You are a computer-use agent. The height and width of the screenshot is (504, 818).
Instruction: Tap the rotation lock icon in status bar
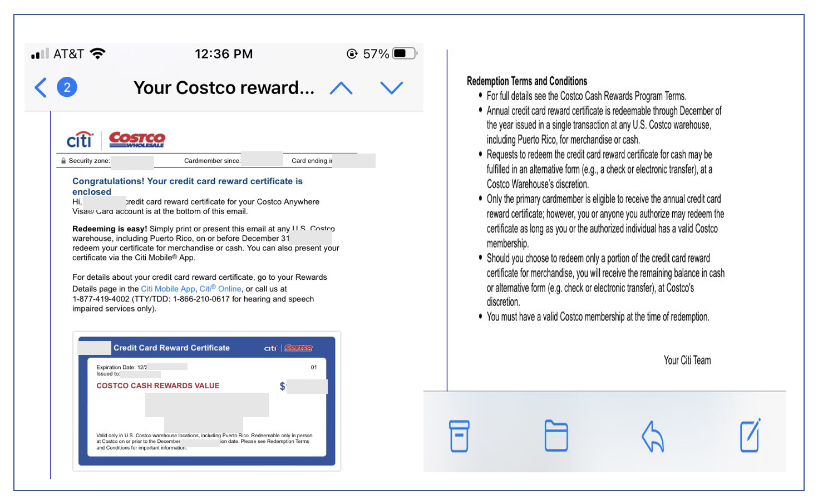click(x=352, y=54)
